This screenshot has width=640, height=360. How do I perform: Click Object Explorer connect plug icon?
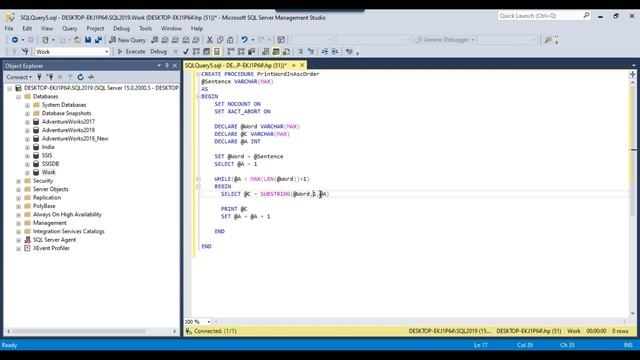tap(39, 77)
